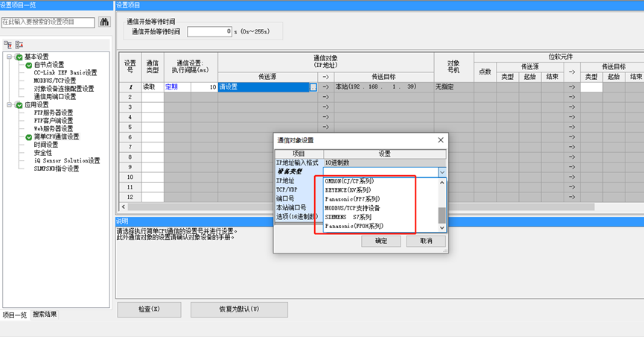
Task: Click the collapse-all tree icon
Action: pyautogui.click(x=19, y=45)
